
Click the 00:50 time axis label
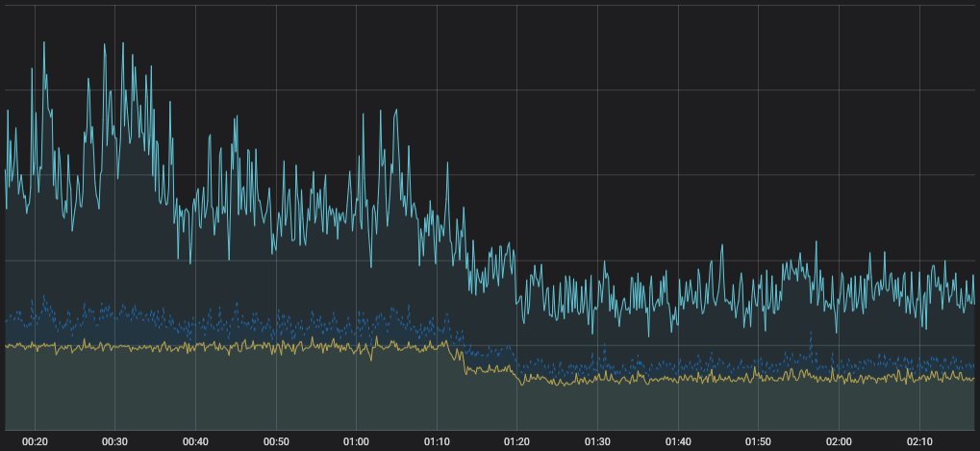(276, 441)
